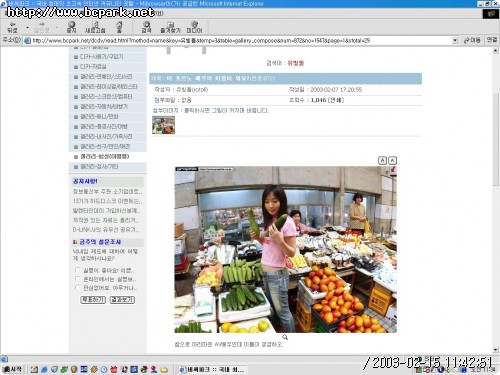This screenshot has height=375, width=500.
Task: Click the yellow folder quick launch icon
Action: [164, 369]
